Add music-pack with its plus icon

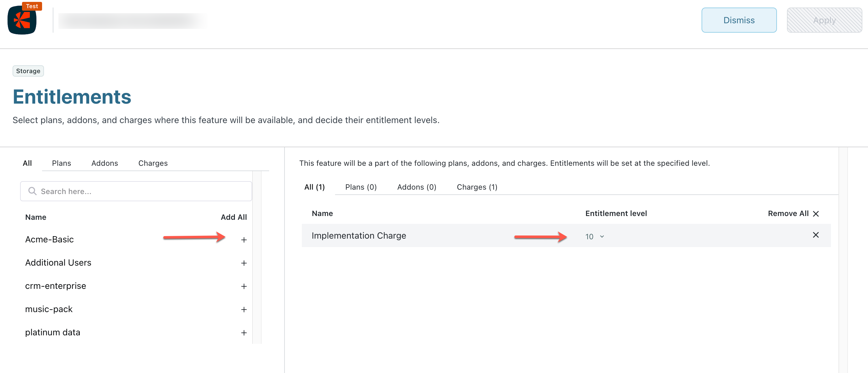244,309
